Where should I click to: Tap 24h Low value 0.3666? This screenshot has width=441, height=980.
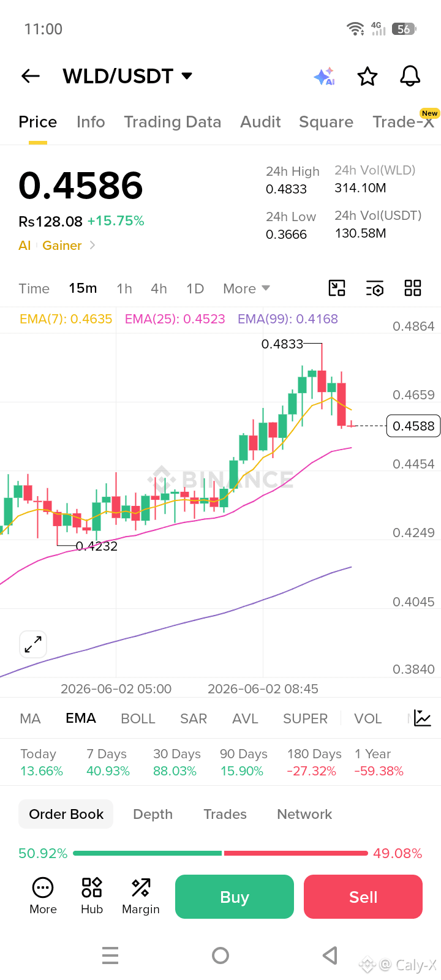[286, 235]
